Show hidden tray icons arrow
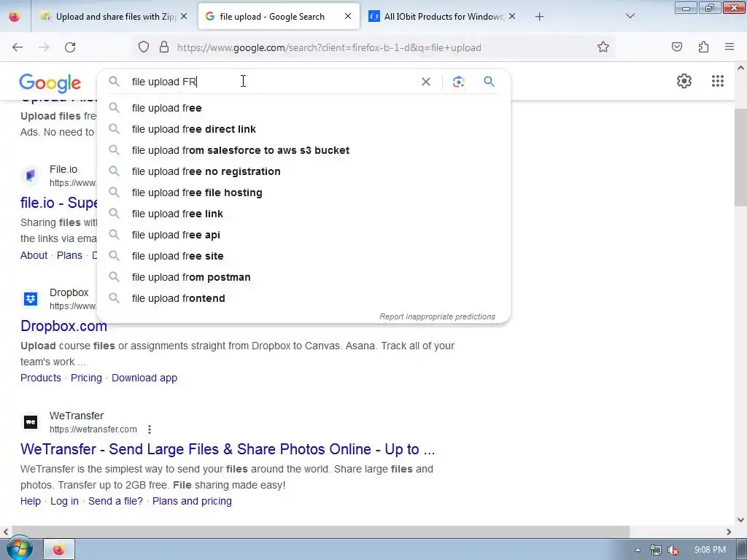 638,550
